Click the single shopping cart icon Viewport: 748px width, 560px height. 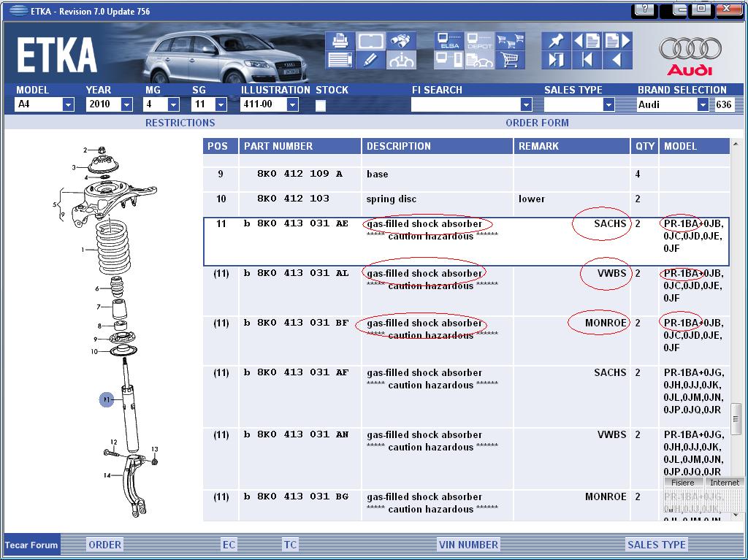pyautogui.click(x=511, y=60)
